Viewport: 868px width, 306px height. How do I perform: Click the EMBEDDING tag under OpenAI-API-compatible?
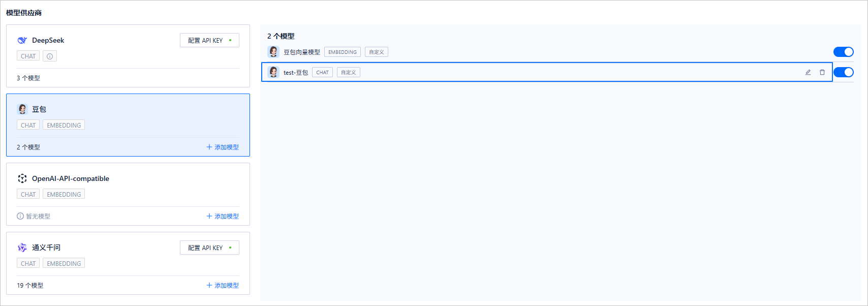[64, 195]
